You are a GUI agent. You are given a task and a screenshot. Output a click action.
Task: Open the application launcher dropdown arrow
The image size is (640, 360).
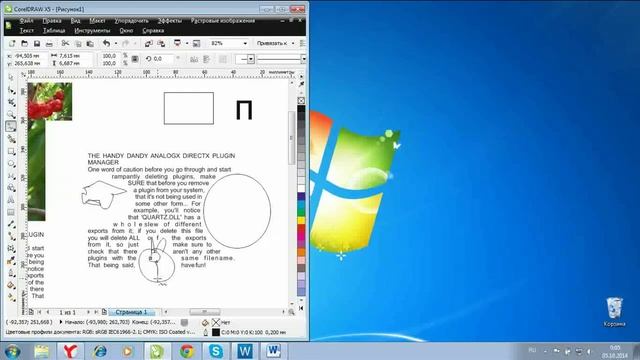(x=187, y=43)
